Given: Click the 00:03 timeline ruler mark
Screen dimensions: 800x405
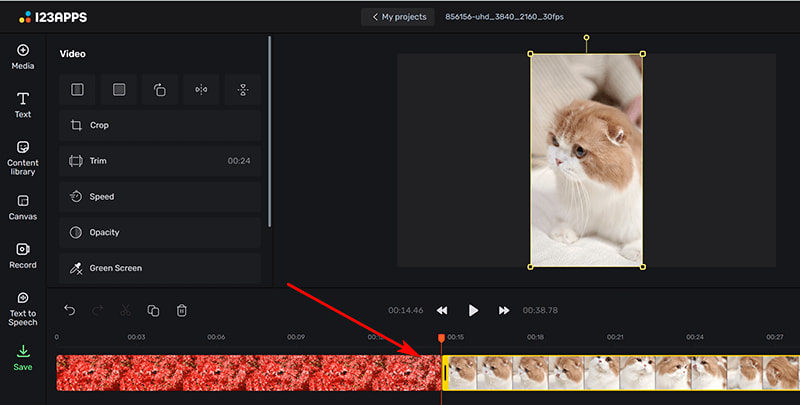Looking at the screenshot, I should [136, 337].
